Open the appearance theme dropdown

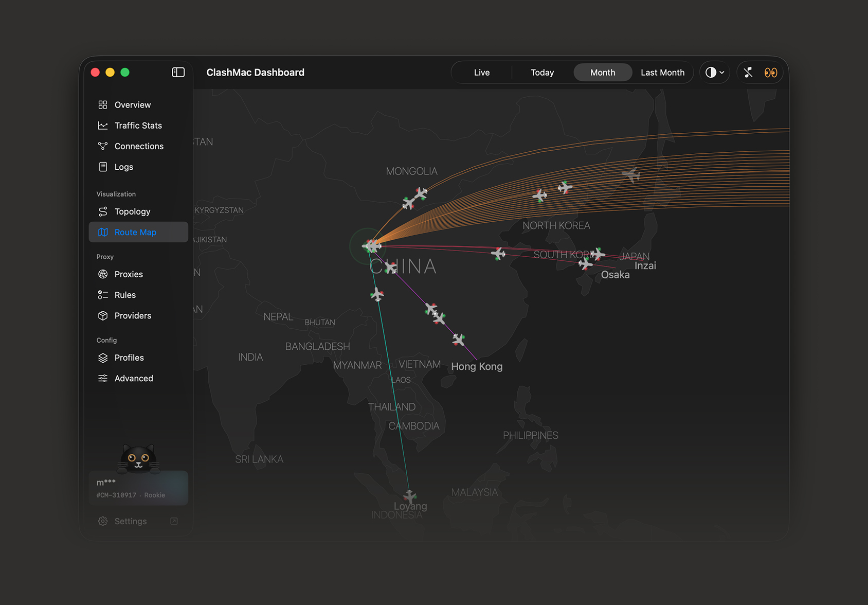(715, 73)
